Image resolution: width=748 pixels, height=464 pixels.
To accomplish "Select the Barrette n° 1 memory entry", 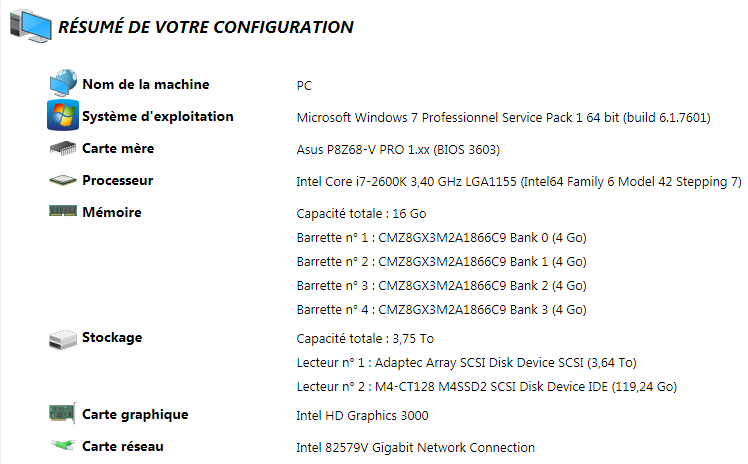I will pyautogui.click(x=441, y=237).
